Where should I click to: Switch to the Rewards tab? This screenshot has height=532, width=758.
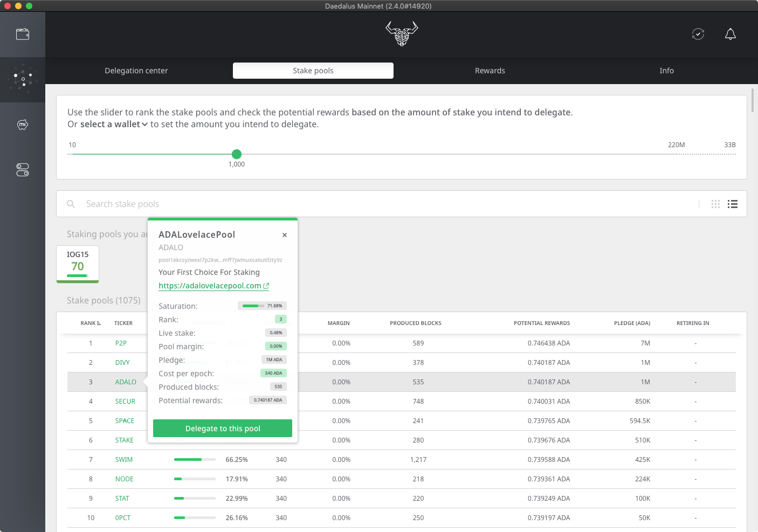coord(490,71)
